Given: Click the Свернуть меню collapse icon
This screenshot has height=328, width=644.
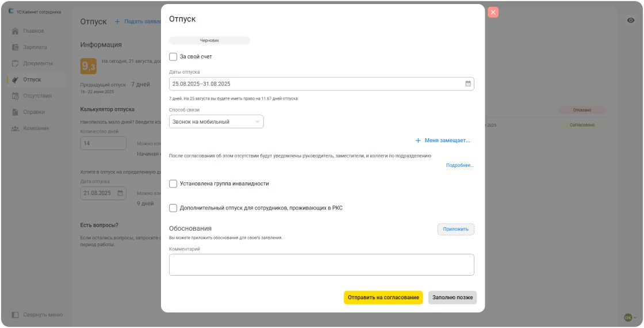Looking at the screenshot, I should [16, 315].
